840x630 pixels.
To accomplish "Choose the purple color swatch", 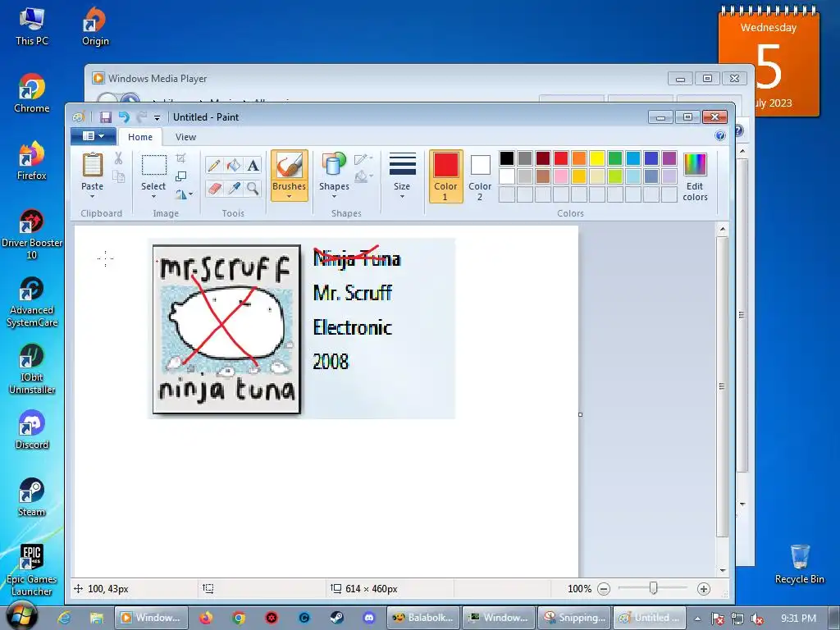I will click(x=669, y=158).
